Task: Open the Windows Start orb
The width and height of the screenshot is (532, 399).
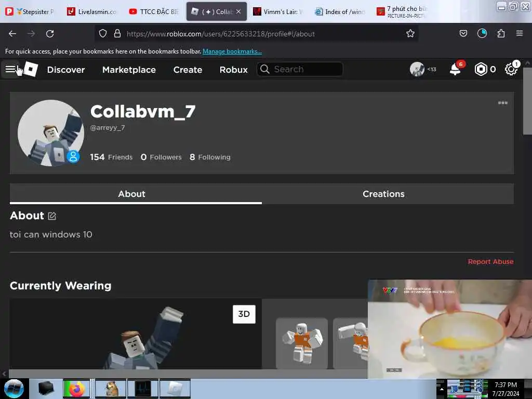Action: pos(14,389)
